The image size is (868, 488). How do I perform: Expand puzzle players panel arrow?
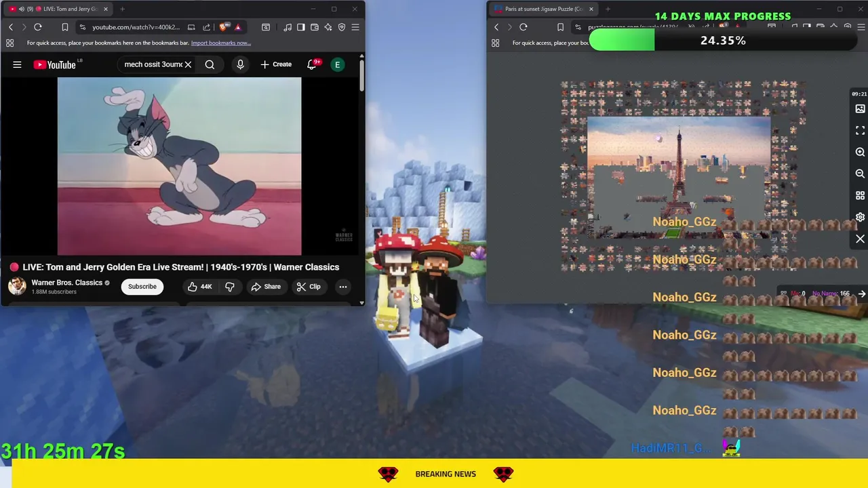861,293
